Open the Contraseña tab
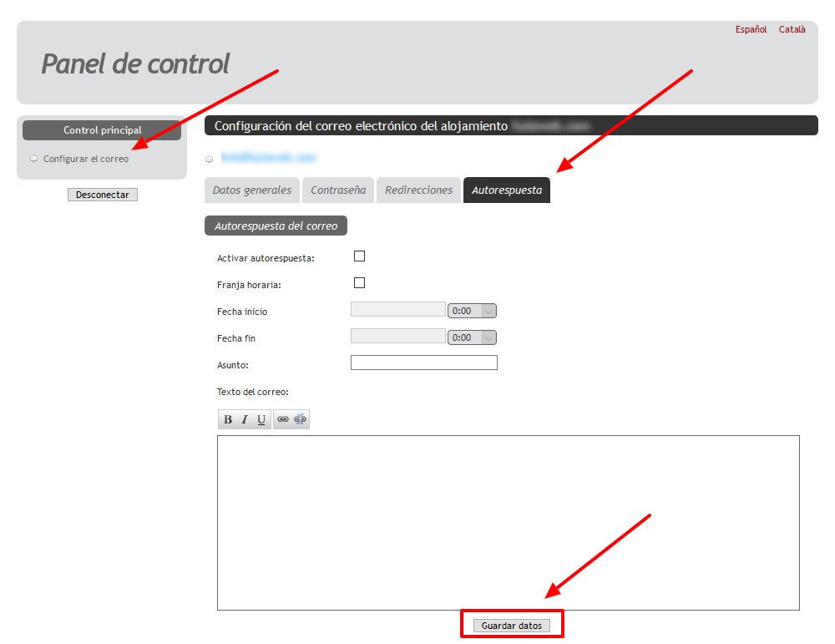The height and width of the screenshot is (644, 835). click(x=338, y=190)
